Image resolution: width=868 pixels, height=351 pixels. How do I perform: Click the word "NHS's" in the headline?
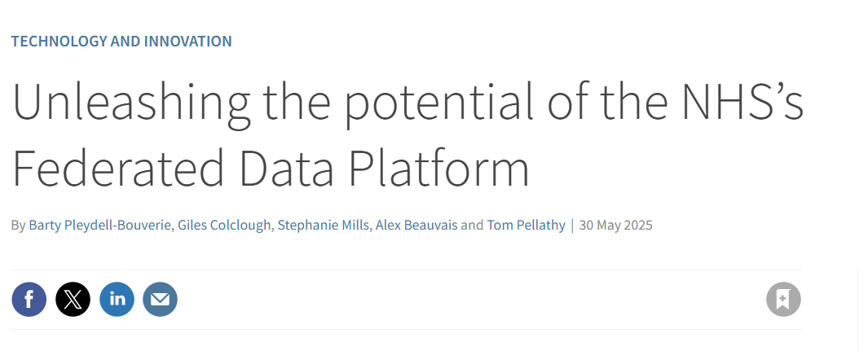click(x=742, y=102)
